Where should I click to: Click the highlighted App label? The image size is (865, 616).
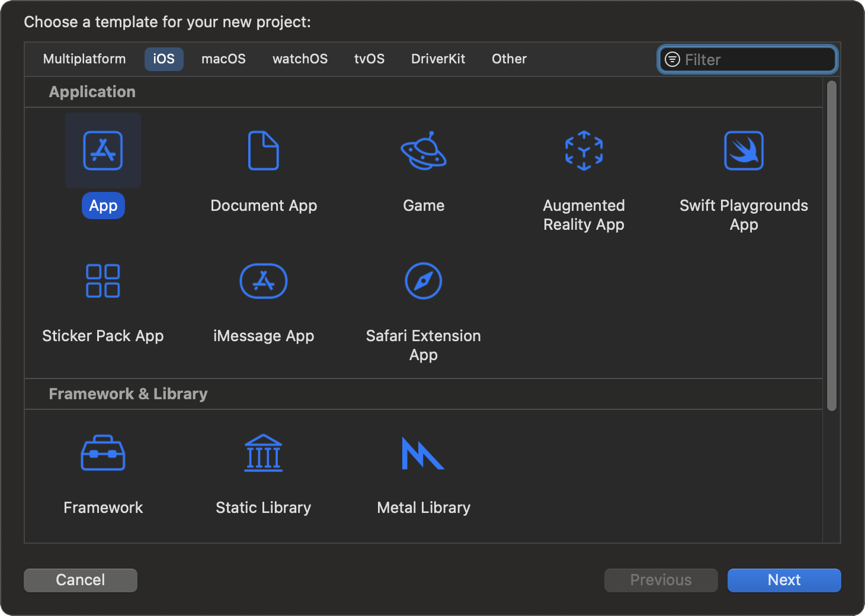(x=103, y=206)
